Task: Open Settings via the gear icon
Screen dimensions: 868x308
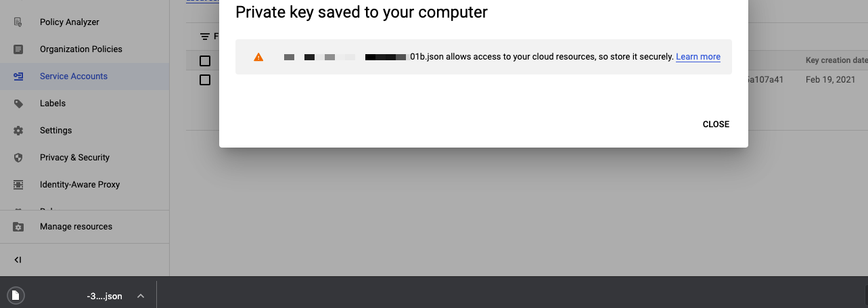Action: pyautogui.click(x=18, y=131)
